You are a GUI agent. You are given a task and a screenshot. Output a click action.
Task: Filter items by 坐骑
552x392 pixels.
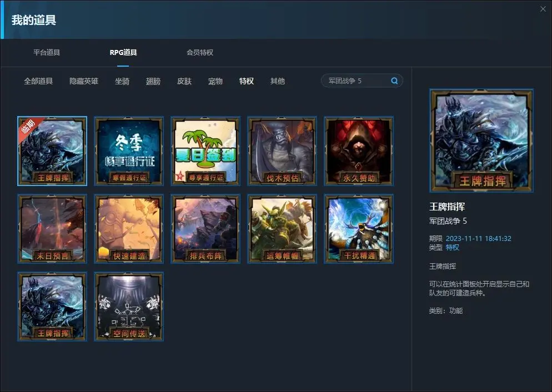click(122, 81)
